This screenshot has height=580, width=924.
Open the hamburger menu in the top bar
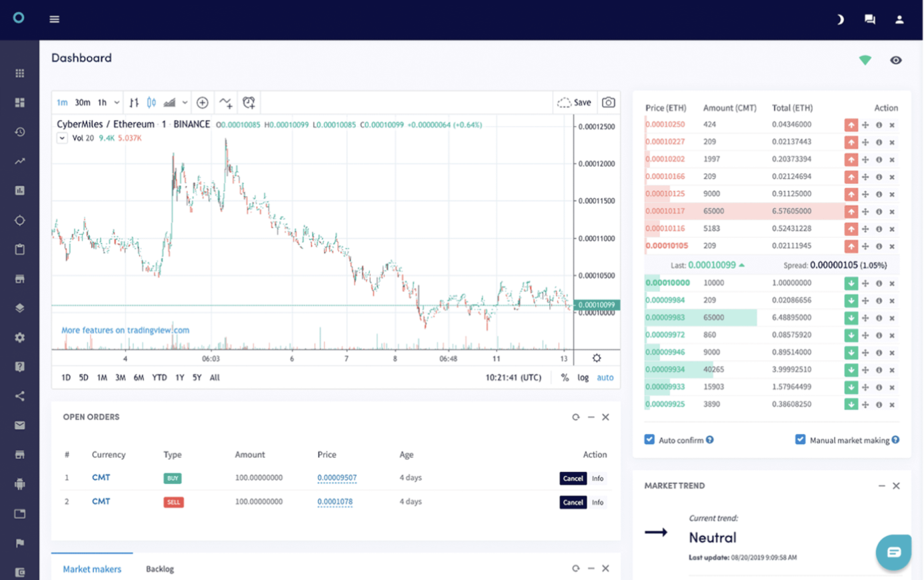click(54, 19)
